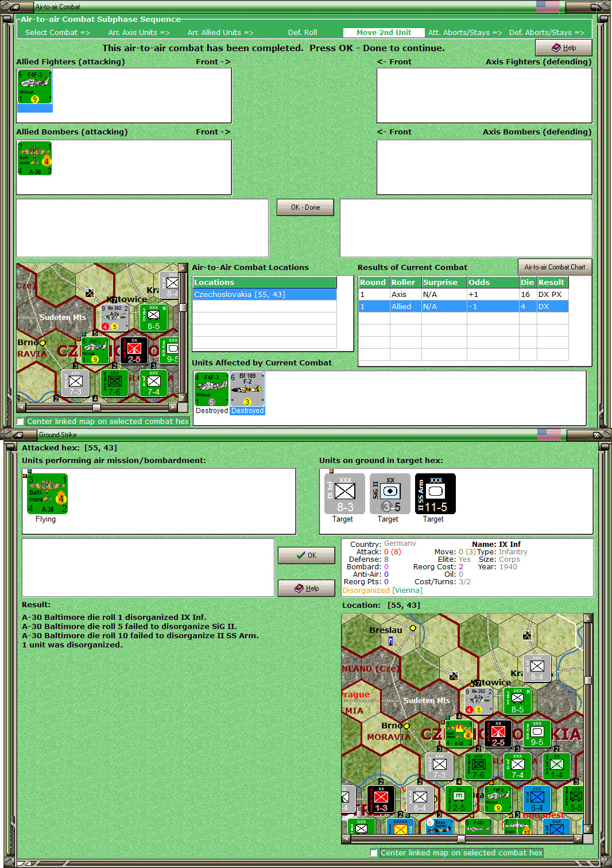Click the 8-5 counter on Ground Strike map

pos(517,701)
